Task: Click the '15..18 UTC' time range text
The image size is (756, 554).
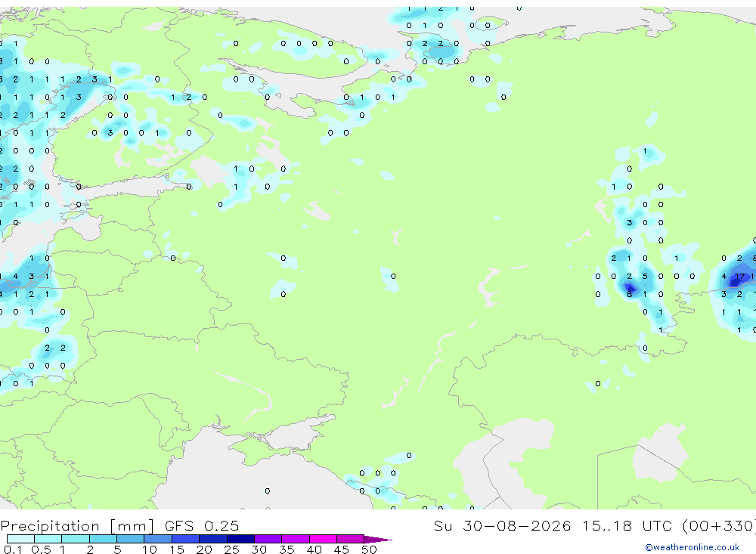Action: tap(627, 525)
